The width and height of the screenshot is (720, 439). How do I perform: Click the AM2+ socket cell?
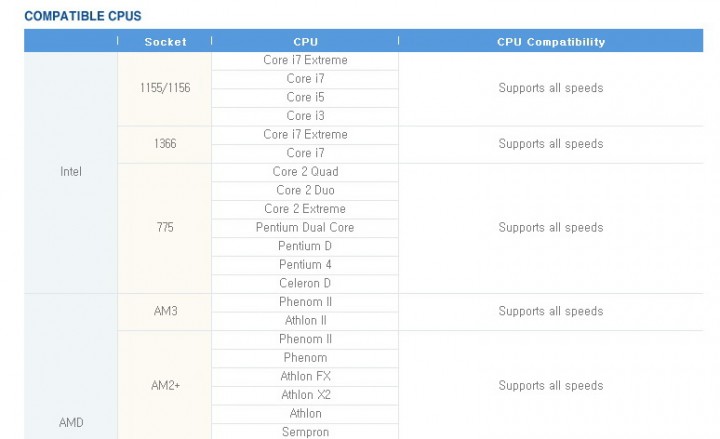(x=165, y=385)
